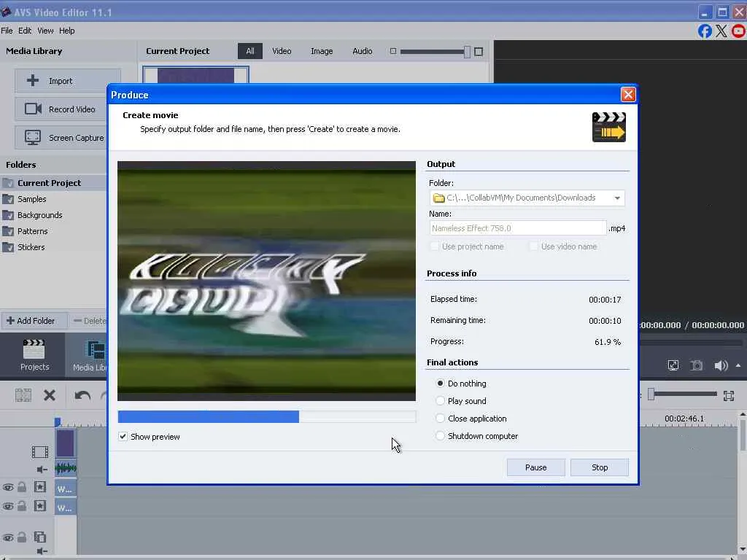747x560 pixels.
Task: Select the Do nothing radio option
Action: point(440,384)
